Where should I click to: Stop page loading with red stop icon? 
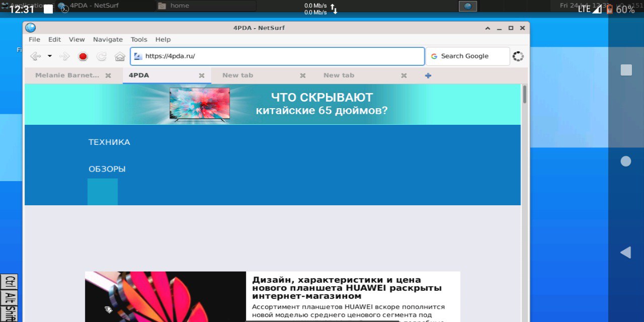(83, 56)
